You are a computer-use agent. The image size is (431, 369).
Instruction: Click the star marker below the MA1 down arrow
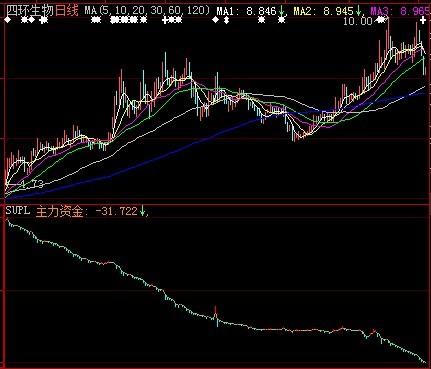pyautogui.click(x=282, y=20)
